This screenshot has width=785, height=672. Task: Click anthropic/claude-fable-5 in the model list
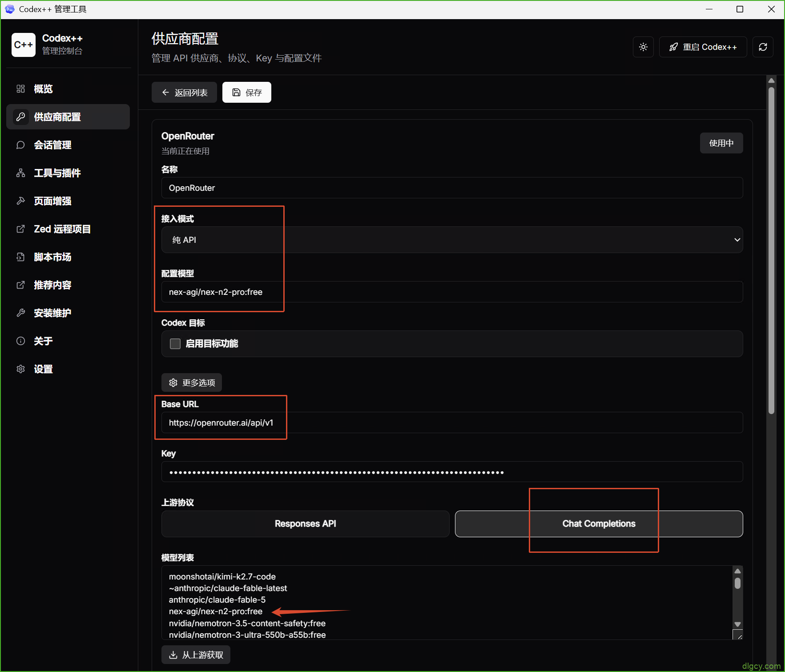pos(217,600)
